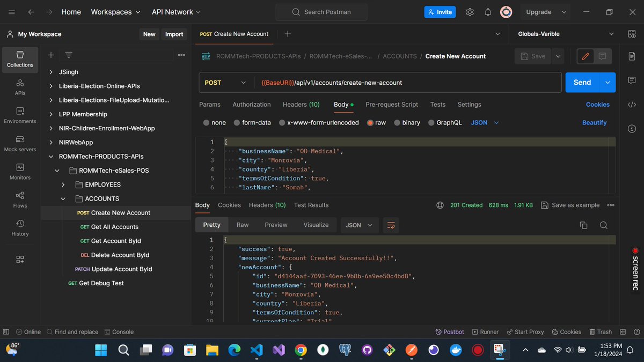Open the collections more options ellipsis
The height and width of the screenshot is (362, 644).
pyautogui.click(x=181, y=55)
